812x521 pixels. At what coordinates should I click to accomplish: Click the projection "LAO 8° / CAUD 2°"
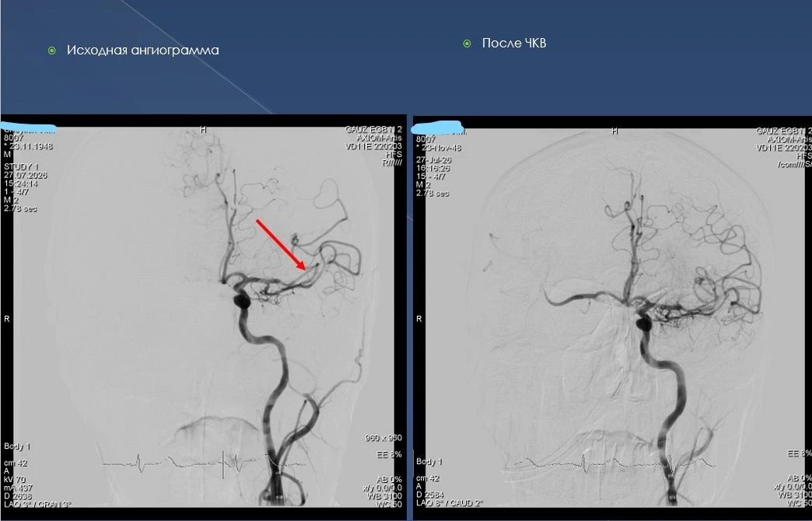[x=450, y=503]
